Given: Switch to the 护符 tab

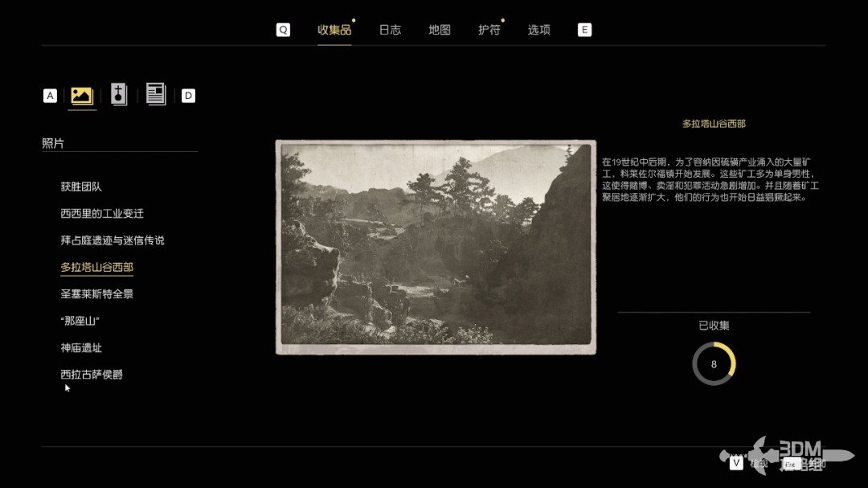Looking at the screenshot, I should tap(489, 30).
